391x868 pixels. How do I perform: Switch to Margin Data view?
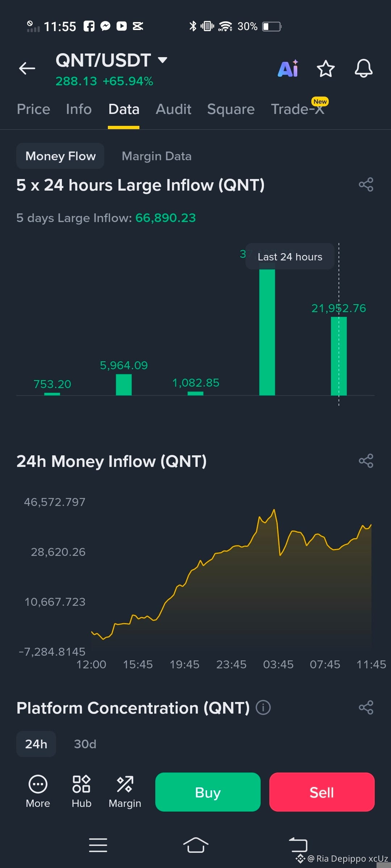[157, 156]
